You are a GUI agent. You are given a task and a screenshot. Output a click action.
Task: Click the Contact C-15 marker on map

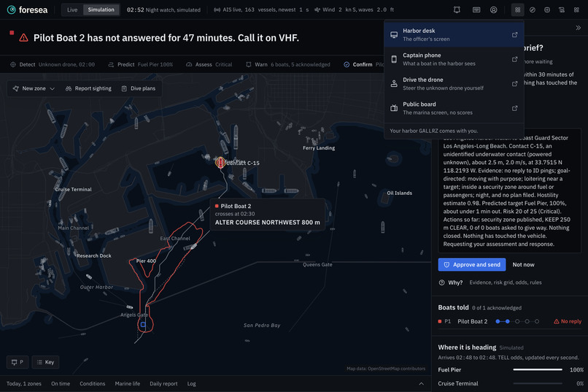tap(220, 163)
